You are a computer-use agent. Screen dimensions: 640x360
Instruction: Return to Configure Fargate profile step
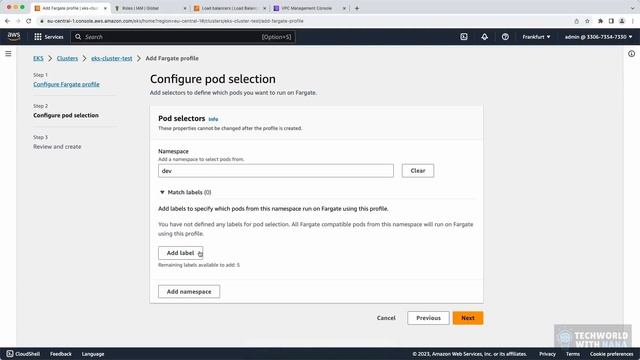[x=66, y=84]
